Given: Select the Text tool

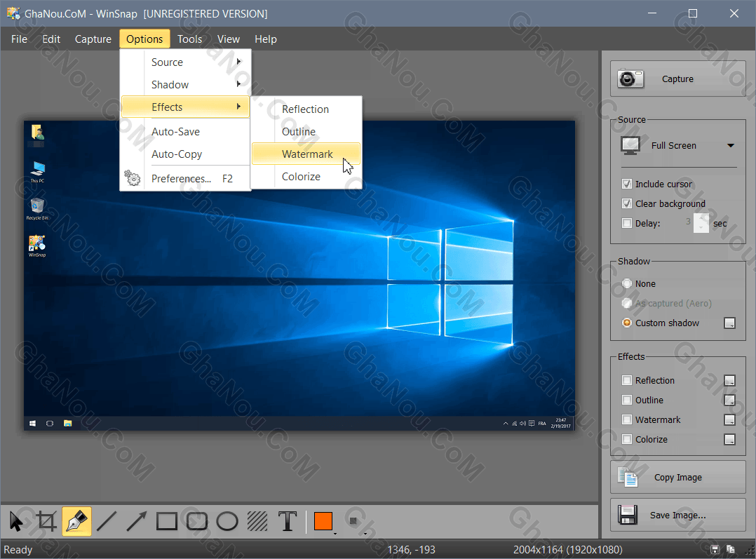Looking at the screenshot, I should (288, 521).
